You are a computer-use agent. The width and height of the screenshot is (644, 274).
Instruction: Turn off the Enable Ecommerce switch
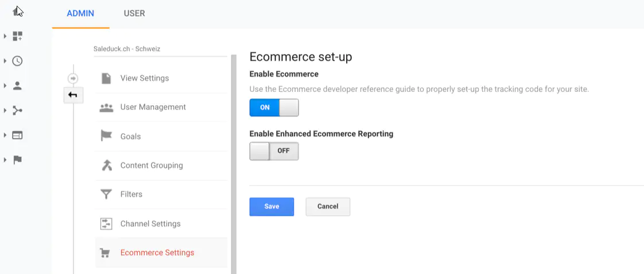(x=274, y=108)
